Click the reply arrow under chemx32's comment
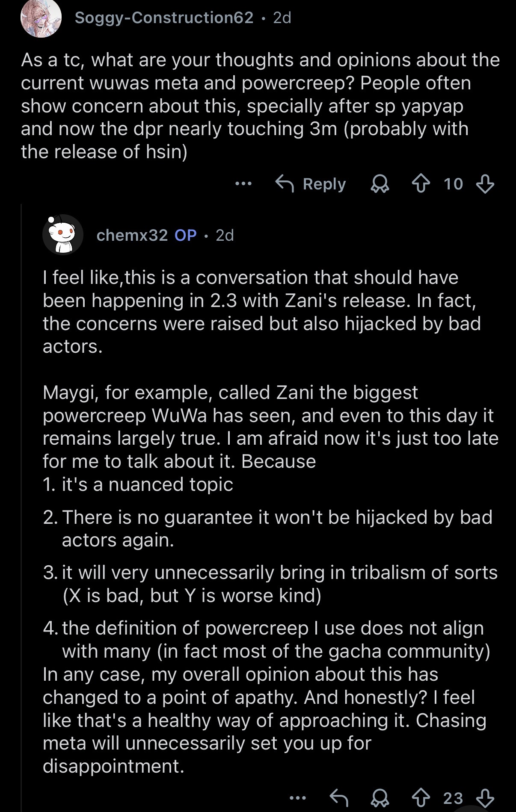Viewport: 516px width, 812px height. coord(339,798)
